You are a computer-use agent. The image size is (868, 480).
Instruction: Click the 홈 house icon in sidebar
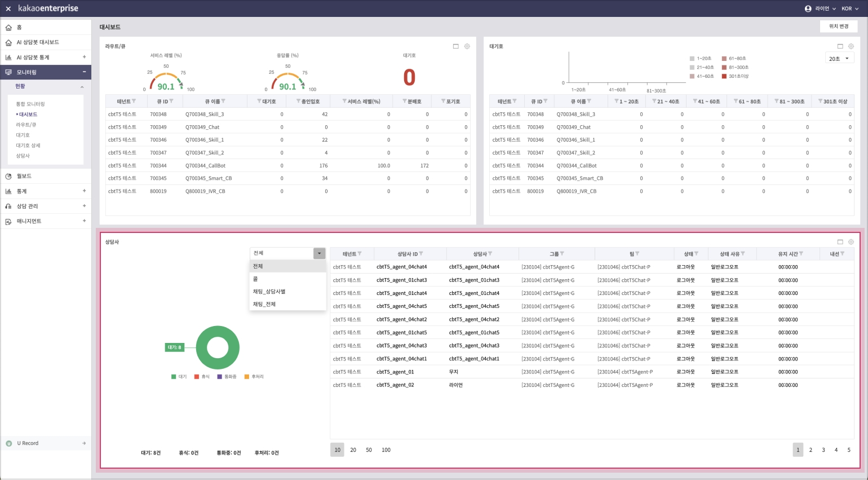(8, 27)
